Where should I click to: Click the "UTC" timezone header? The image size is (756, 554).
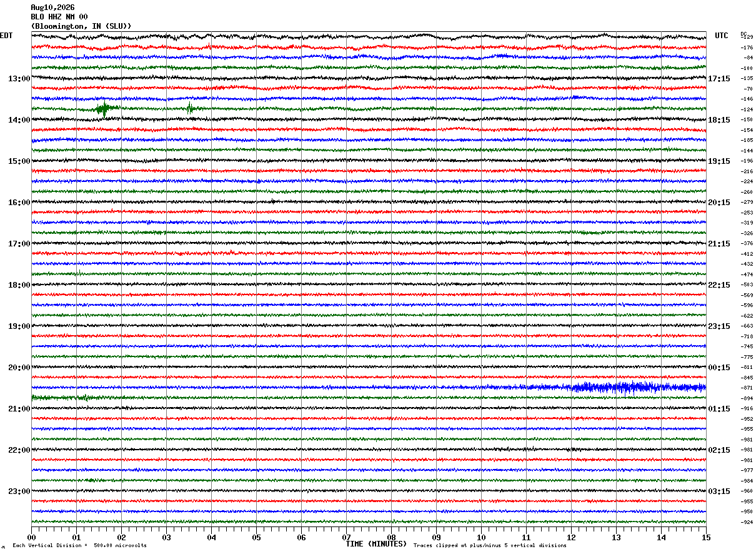(722, 36)
